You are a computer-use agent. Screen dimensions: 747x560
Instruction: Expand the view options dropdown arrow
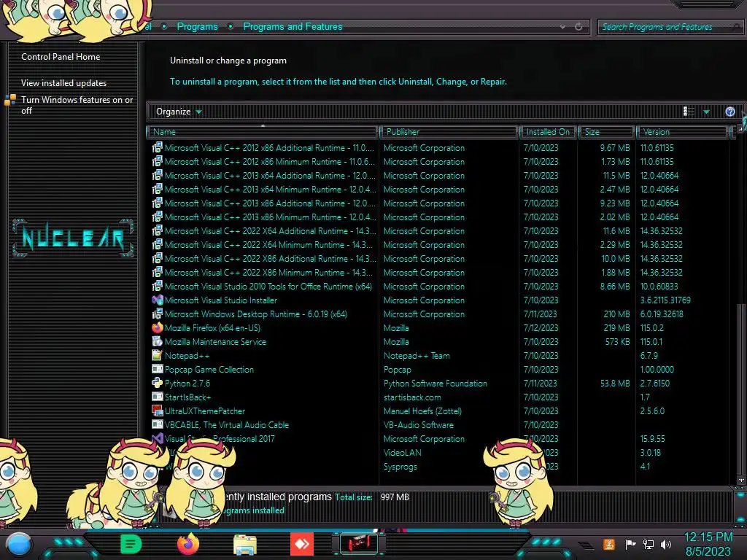[706, 112]
